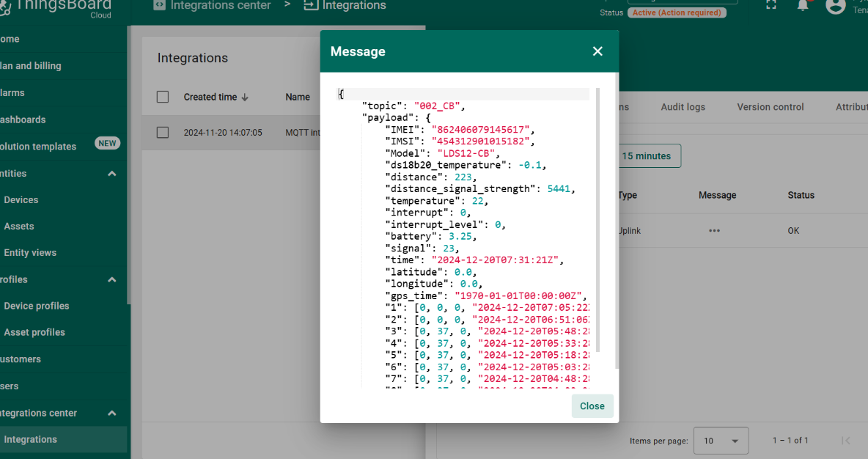The width and height of the screenshot is (868, 459).
Task: Click the ds18b20_temperature value -0.1
Action: click(x=530, y=165)
